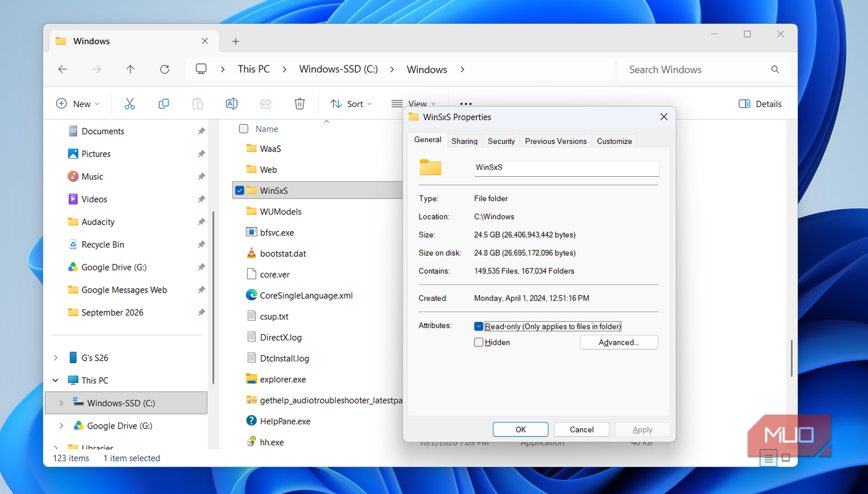The height and width of the screenshot is (494, 868).
Task: Open Advanced attributes settings
Action: pos(619,342)
